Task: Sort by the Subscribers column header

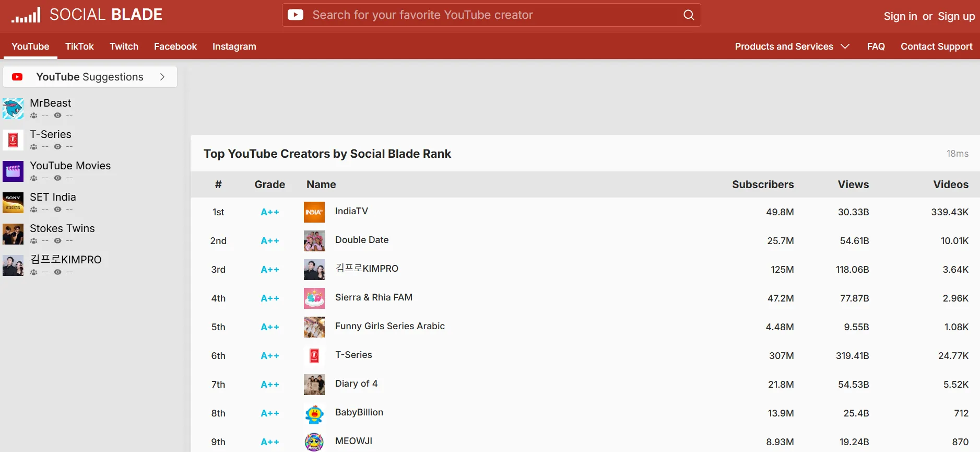Action: [763, 184]
